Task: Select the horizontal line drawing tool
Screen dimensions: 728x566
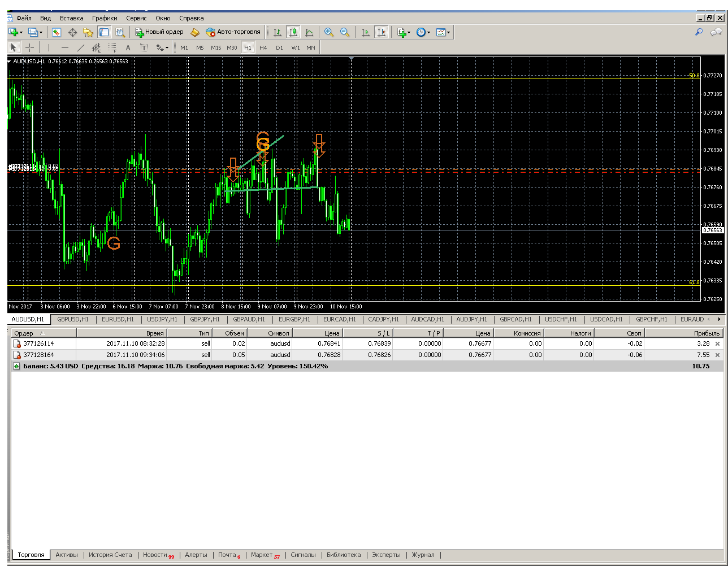Action: click(x=65, y=47)
